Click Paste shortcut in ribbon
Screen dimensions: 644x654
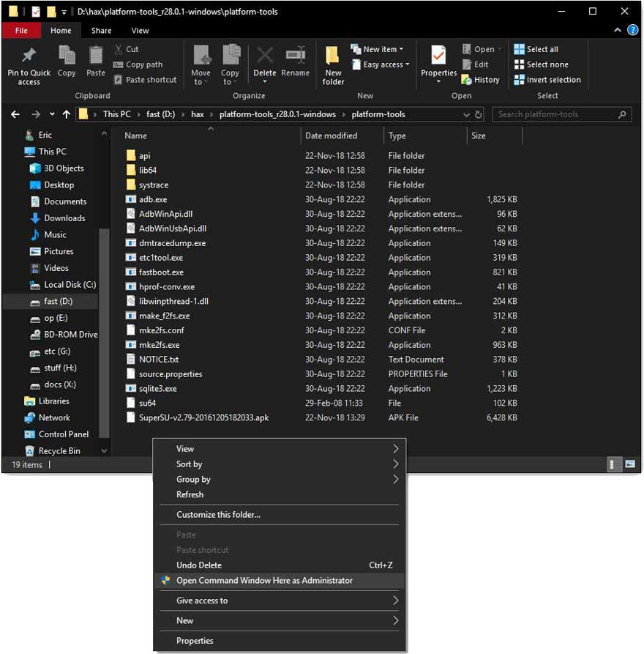click(x=146, y=80)
